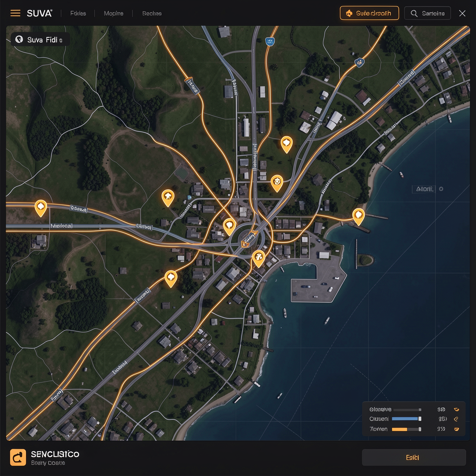Click the Miudooal road label
Image resolution: width=476 pixels, height=476 pixels.
click(x=61, y=226)
